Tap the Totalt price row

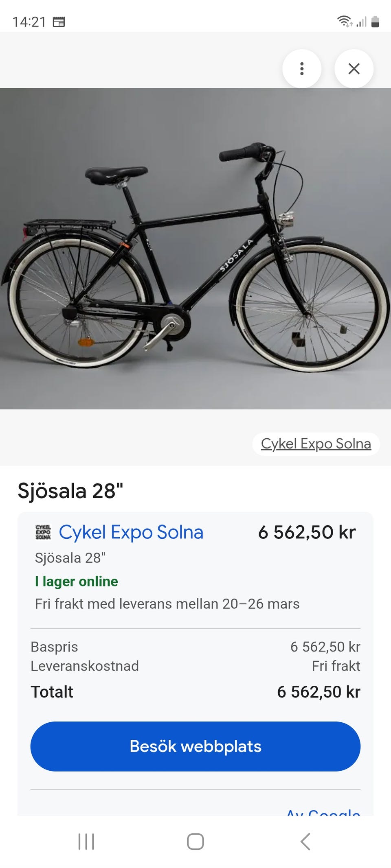195,692
